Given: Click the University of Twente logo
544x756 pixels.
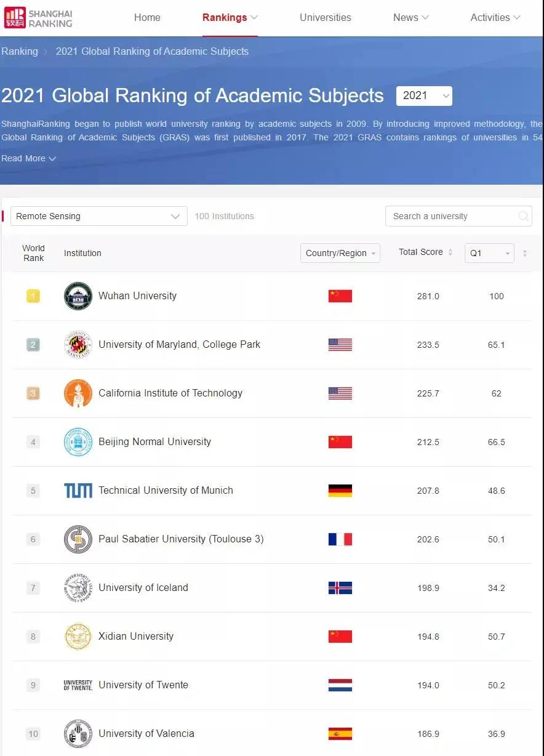Looking at the screenshot, I should 78,685.
